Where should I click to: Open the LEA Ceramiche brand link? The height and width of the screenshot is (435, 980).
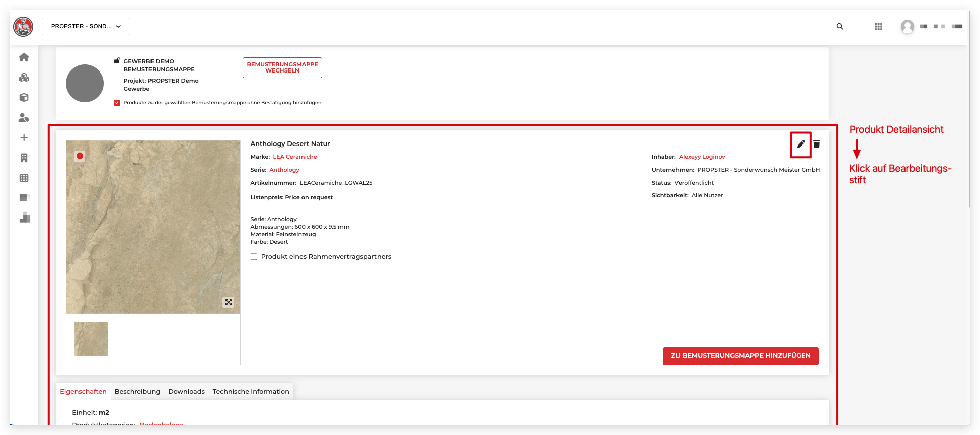point(295,157)
